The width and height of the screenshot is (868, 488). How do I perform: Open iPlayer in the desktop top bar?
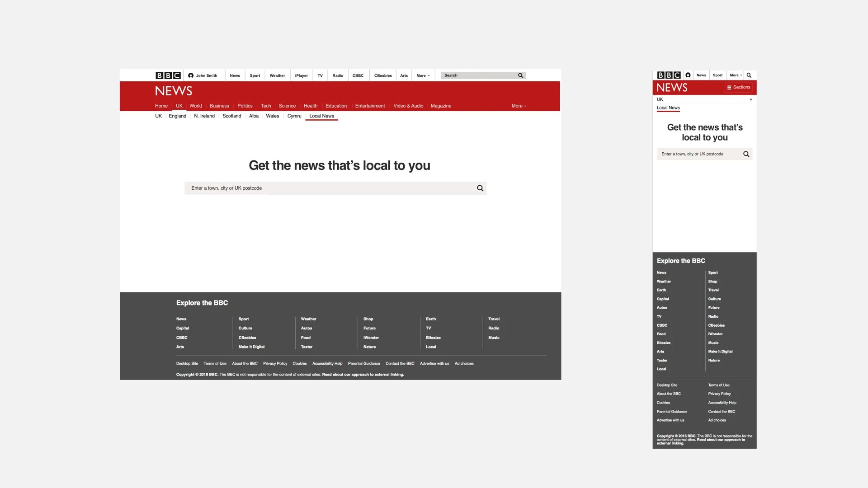tap(302, 75)
